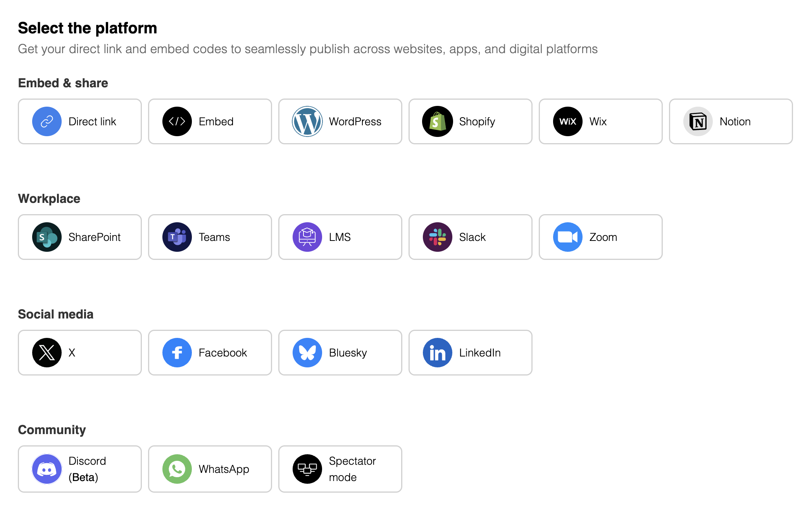This screenshot has width=812, height=514.
Task: Select the WhatsApp phone icon
Action: point(177,469)
